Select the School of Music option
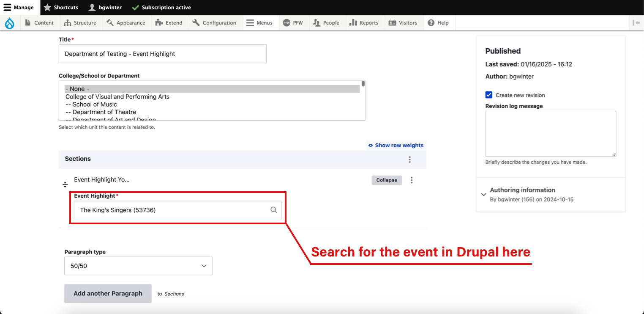The image size is (644, 314). pyautogui.click(x=212, y=104)
